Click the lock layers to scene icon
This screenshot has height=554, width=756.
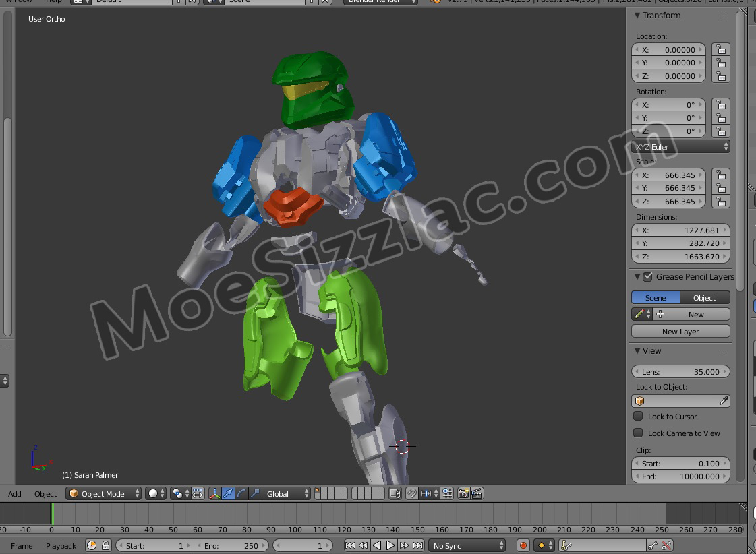tap(395, 493)
